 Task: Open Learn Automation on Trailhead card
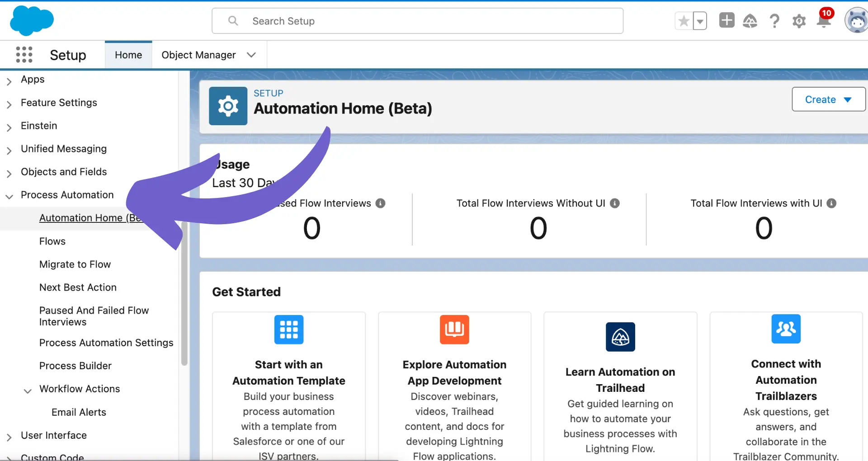coord(620,386)
